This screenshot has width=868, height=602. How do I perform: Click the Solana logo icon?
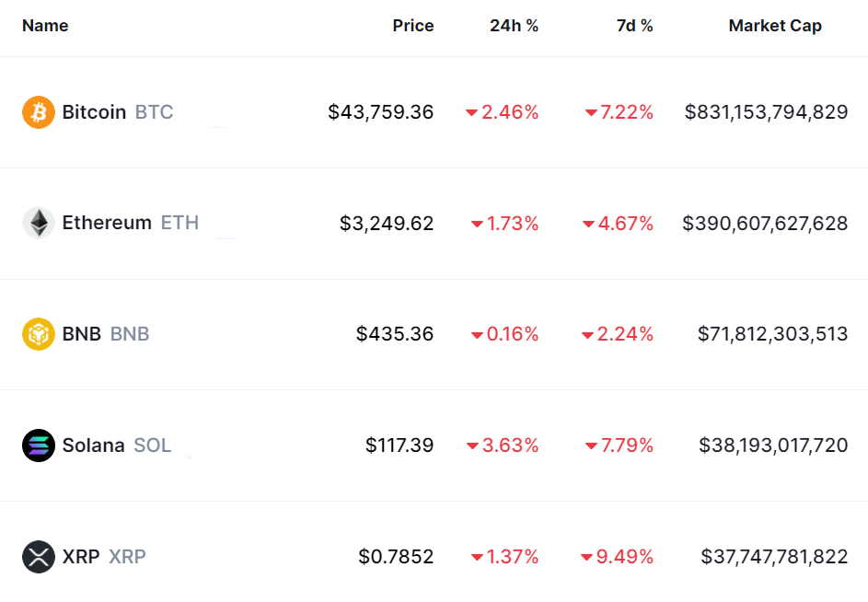[39, 446]
